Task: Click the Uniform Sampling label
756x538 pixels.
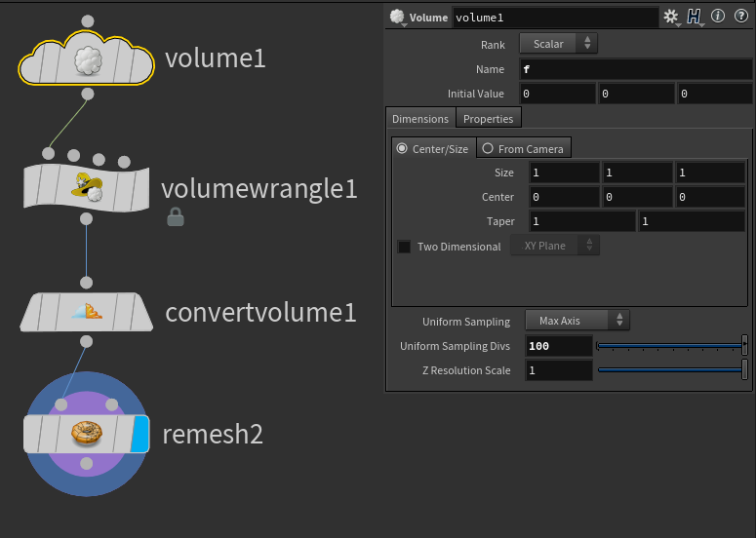Action: [x=466, y=322]
